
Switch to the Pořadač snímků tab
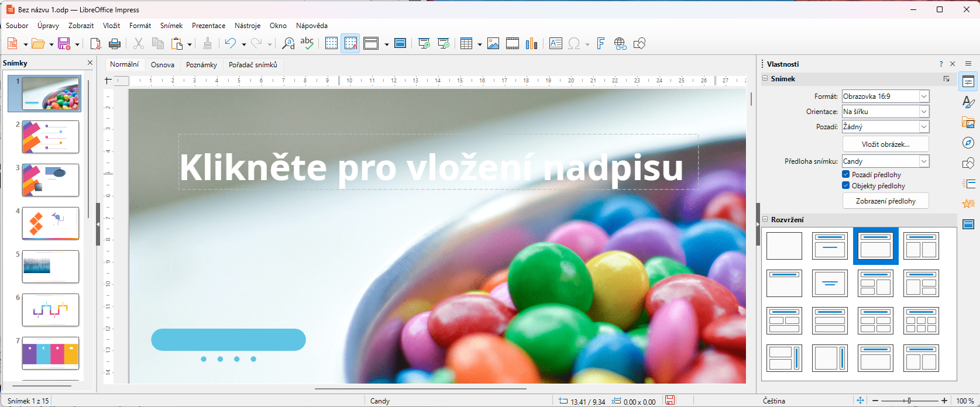(253, 65)
